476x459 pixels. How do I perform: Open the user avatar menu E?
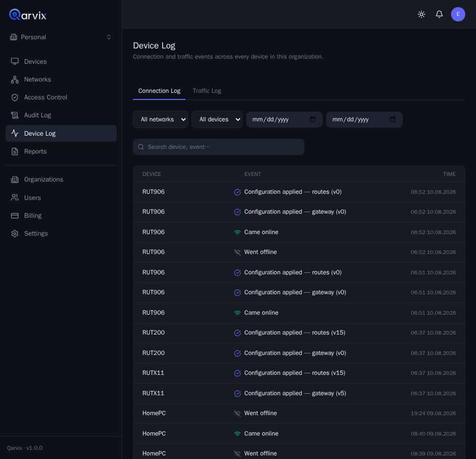(x=458, y=14)
